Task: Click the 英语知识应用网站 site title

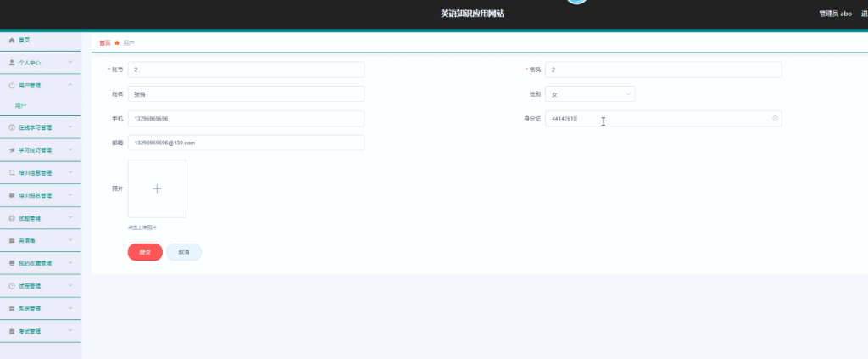Action: [472, 14]
